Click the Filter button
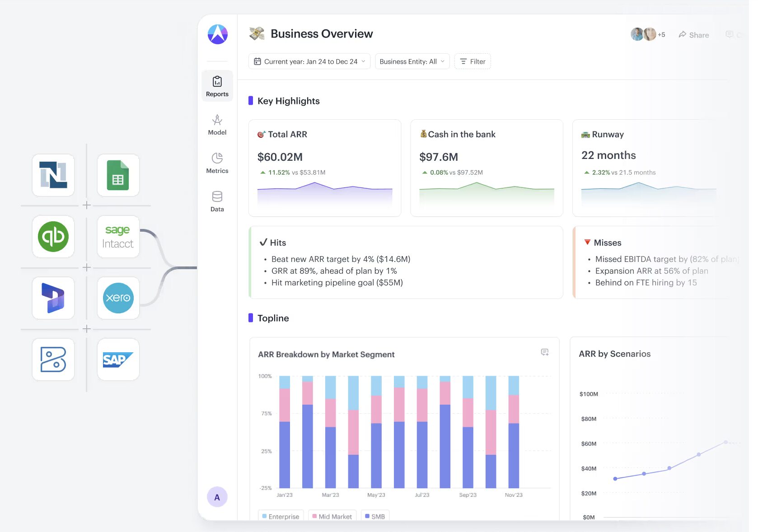The image size is (758, 532). coord(473,61)
